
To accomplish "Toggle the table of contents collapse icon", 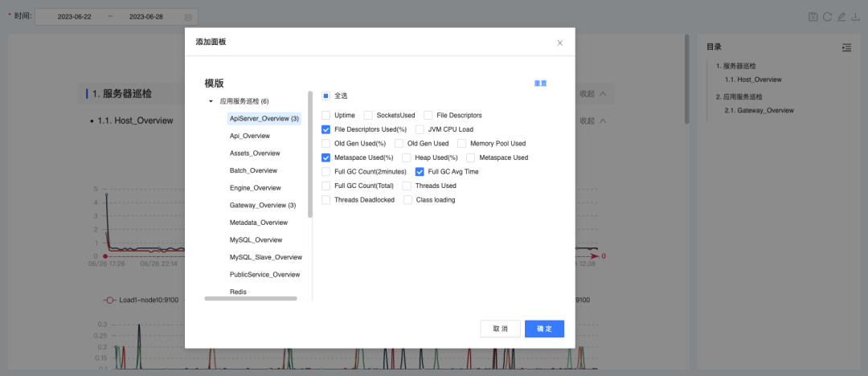I will [x=846, y=47].
